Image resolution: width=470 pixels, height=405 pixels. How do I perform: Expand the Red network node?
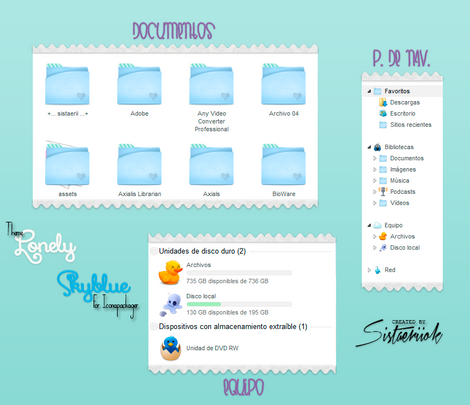[369, 270]
